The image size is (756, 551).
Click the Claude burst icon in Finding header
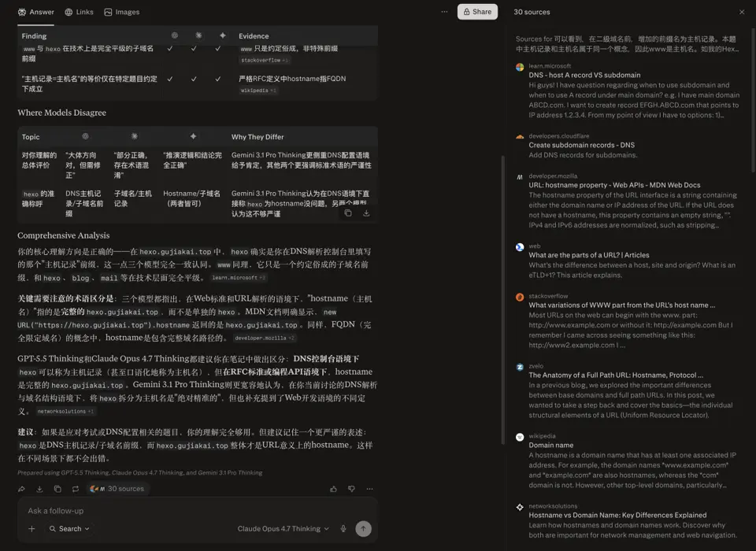click(x=198, y=35)
